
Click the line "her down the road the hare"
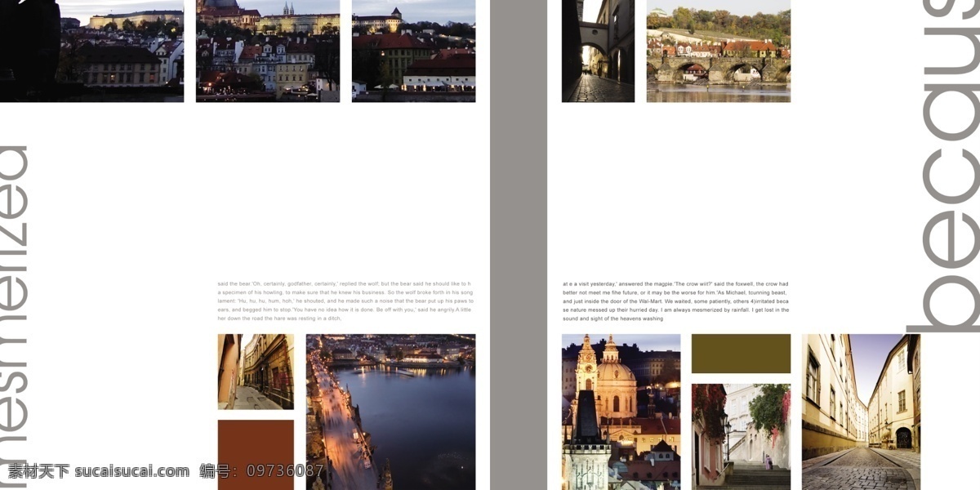(280, 318)
